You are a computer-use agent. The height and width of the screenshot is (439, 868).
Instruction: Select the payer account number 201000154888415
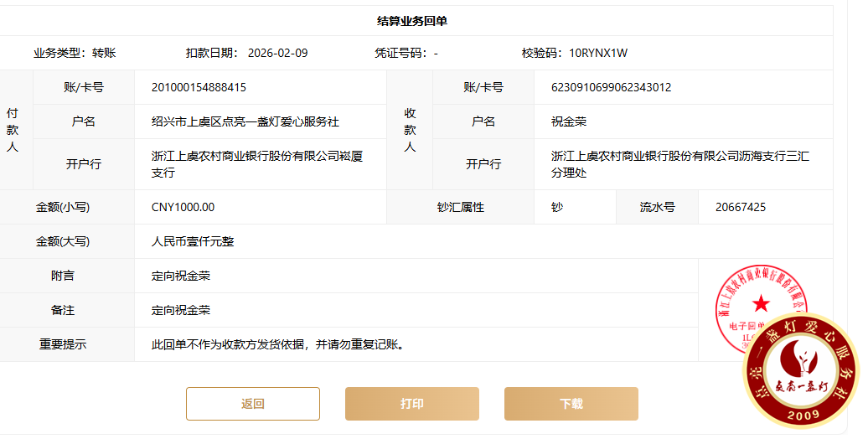click(x=199, y=87)
